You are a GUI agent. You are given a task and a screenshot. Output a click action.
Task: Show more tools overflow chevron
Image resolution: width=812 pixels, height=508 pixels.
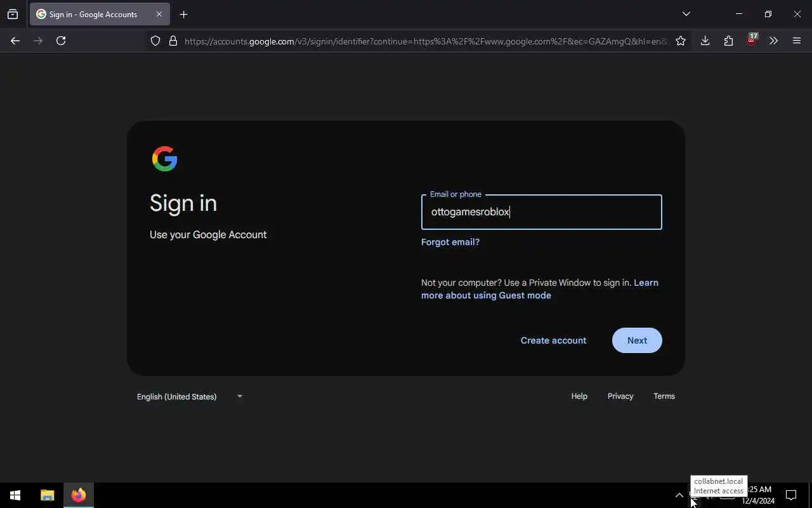pyautogui.click(x=773, y=41)
